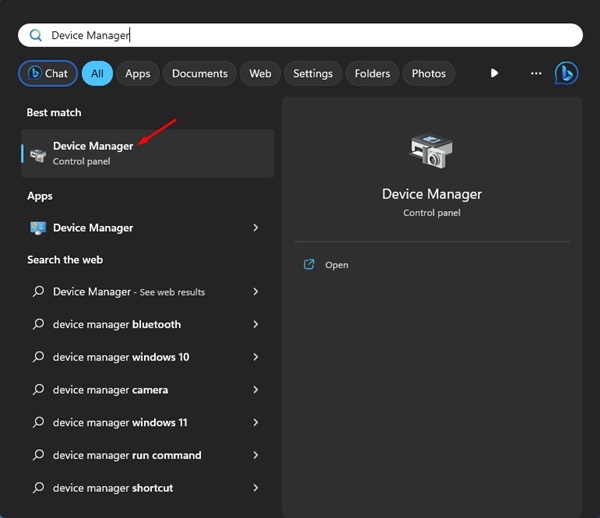600x518 pixels.
Task: Open the three-dots more options menu
Action: [x=536, y=73]
